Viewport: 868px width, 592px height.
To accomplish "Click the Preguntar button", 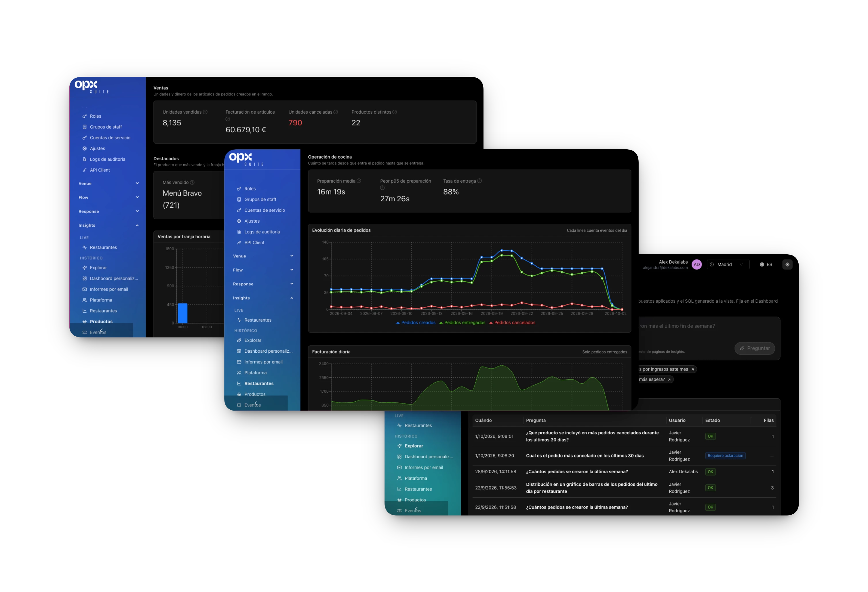I will (754, 348).
